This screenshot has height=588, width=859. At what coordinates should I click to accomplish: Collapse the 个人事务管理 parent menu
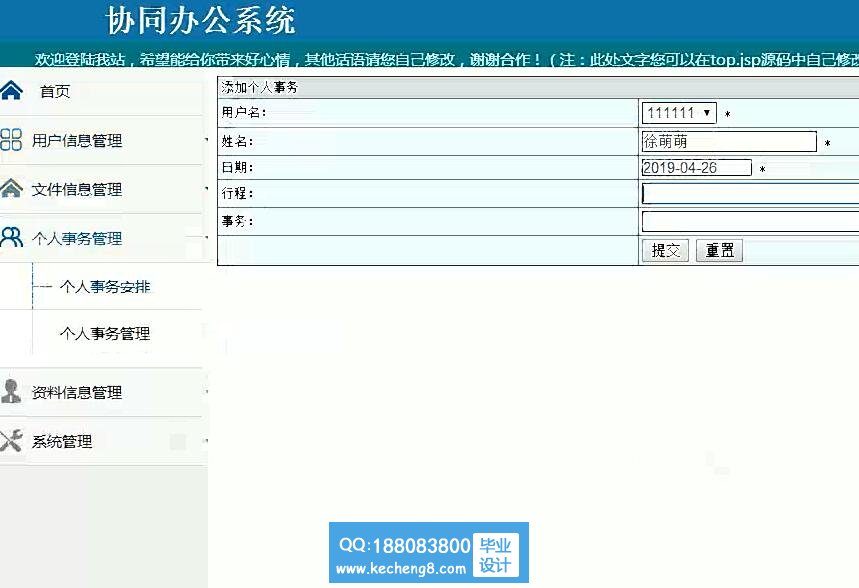[77, 238]
